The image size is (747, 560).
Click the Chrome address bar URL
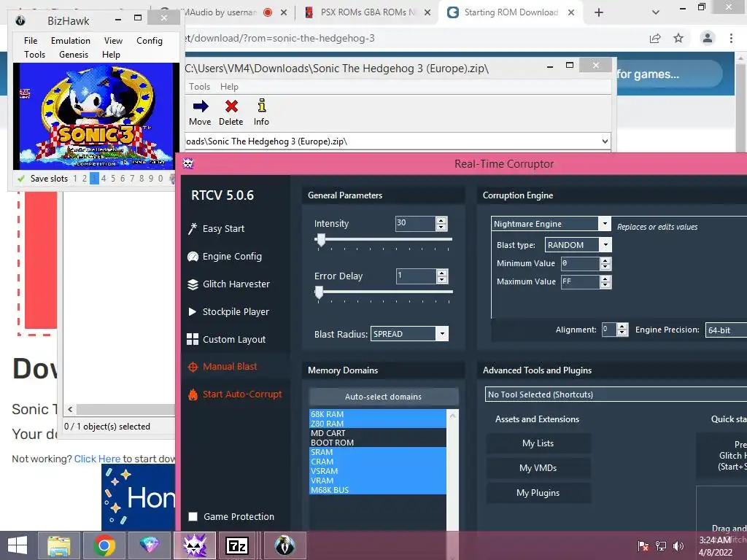280,38
